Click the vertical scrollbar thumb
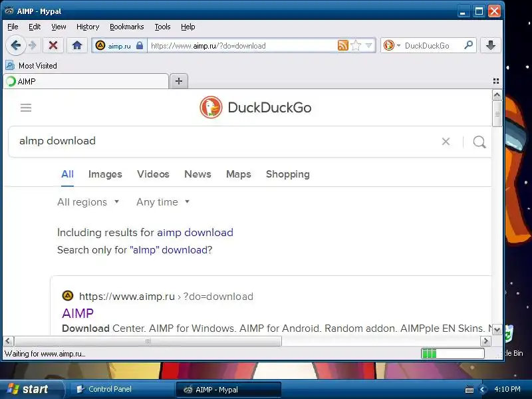This screenshot has width=532, height=399. tap(497, 114)
